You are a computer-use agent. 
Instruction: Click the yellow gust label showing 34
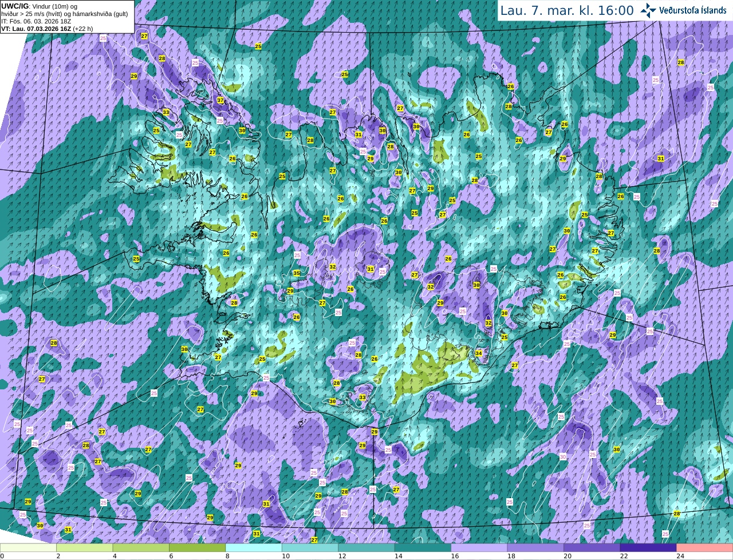pos(479,353)
